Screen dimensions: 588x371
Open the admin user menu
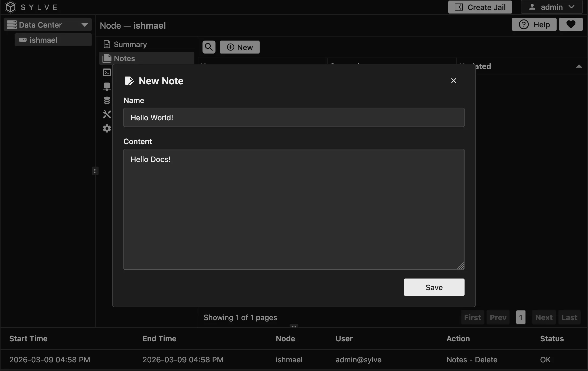point(551,7)
